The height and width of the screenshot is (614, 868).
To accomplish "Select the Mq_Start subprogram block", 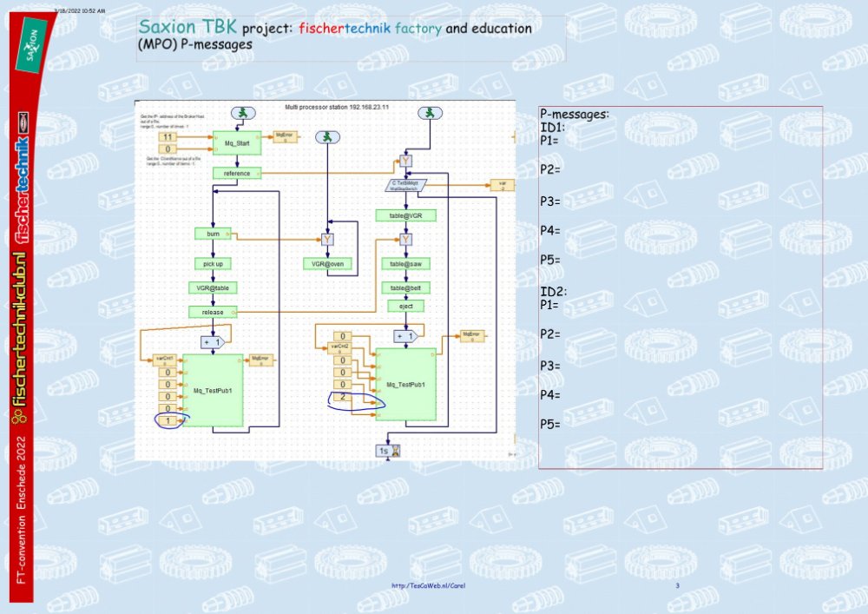I will (237, 143).
